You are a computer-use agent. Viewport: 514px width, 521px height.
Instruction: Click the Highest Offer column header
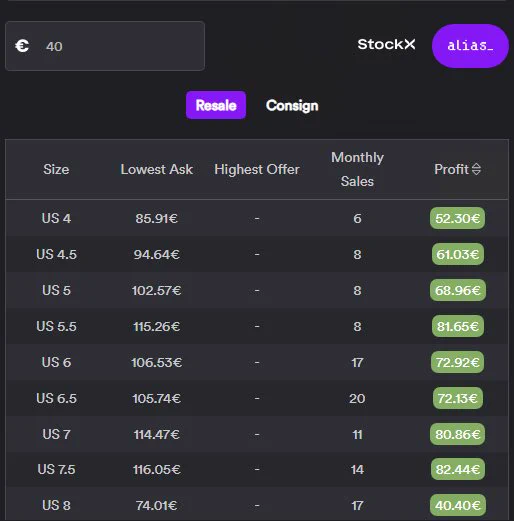(x=257, y=169)
